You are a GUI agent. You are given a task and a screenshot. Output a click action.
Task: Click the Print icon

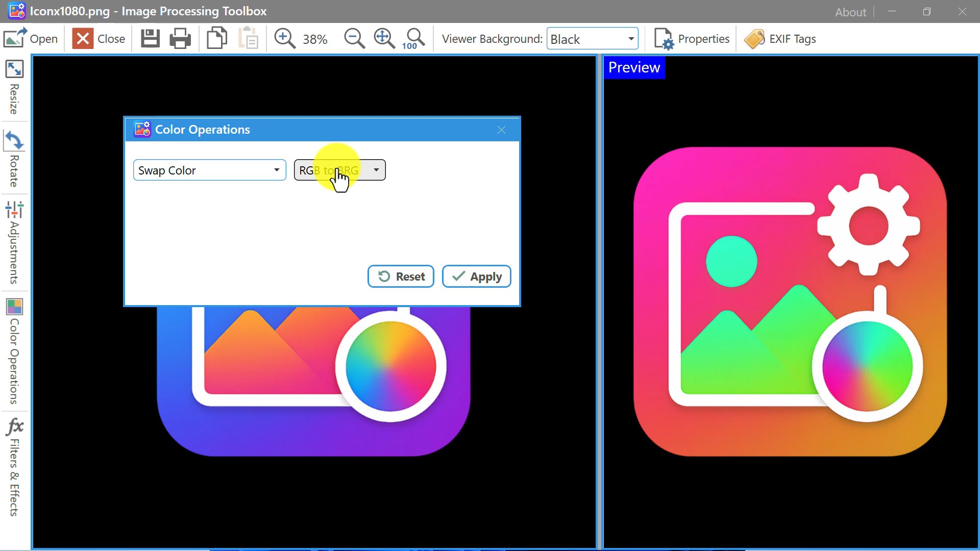pos(180,39)
